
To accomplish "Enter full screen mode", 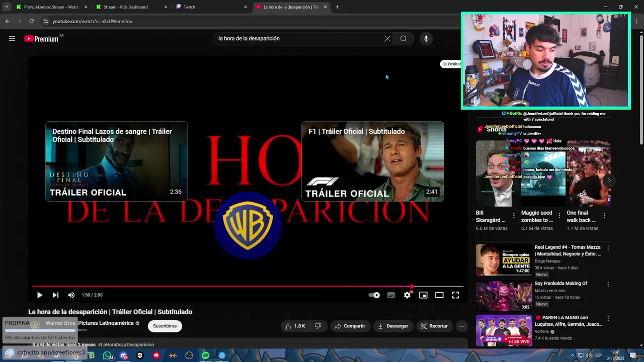I will [x=455, y=295].
